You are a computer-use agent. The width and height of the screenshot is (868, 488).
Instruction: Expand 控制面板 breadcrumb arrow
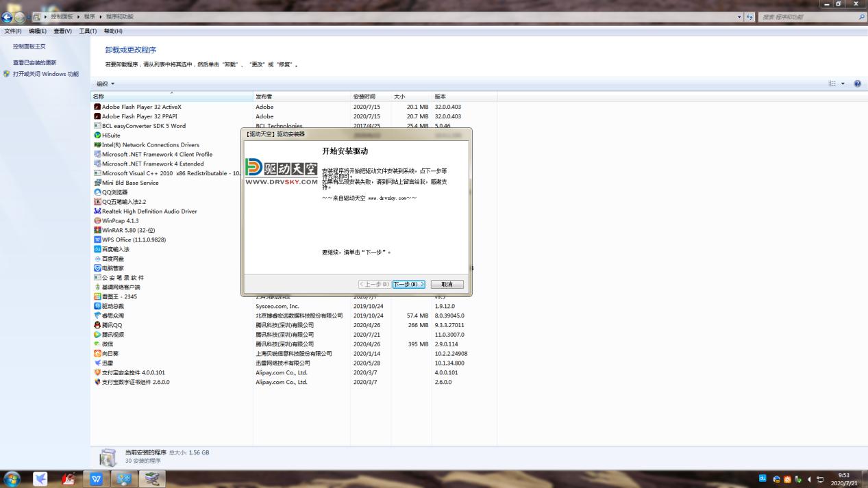pyautogui.click(x=79, y=16)
